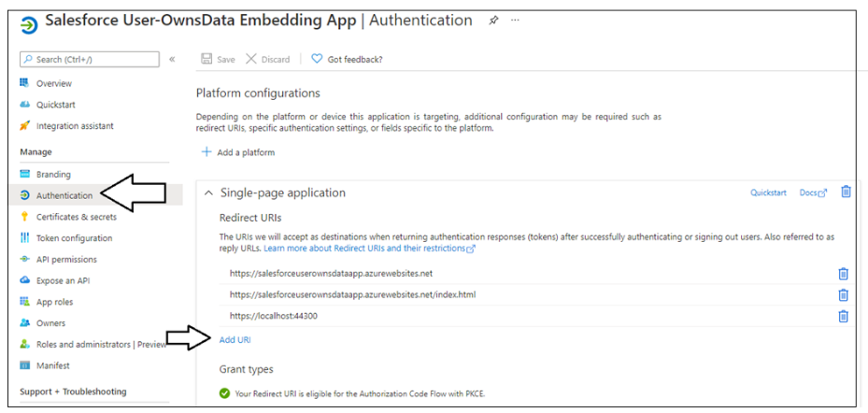Image resolution: width=868 pixels, height=413 pixels.
Task: Open Expose an API
Action: point(64,280)
